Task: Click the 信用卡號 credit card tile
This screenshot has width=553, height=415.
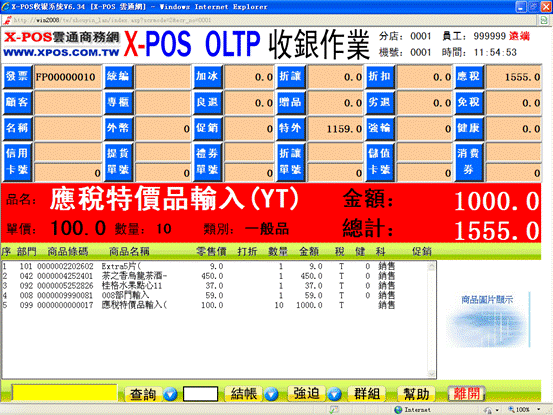Action: point(18,162)
